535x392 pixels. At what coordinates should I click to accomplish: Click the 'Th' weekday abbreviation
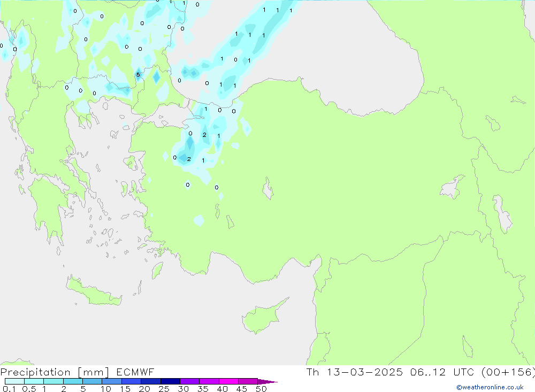312,372
